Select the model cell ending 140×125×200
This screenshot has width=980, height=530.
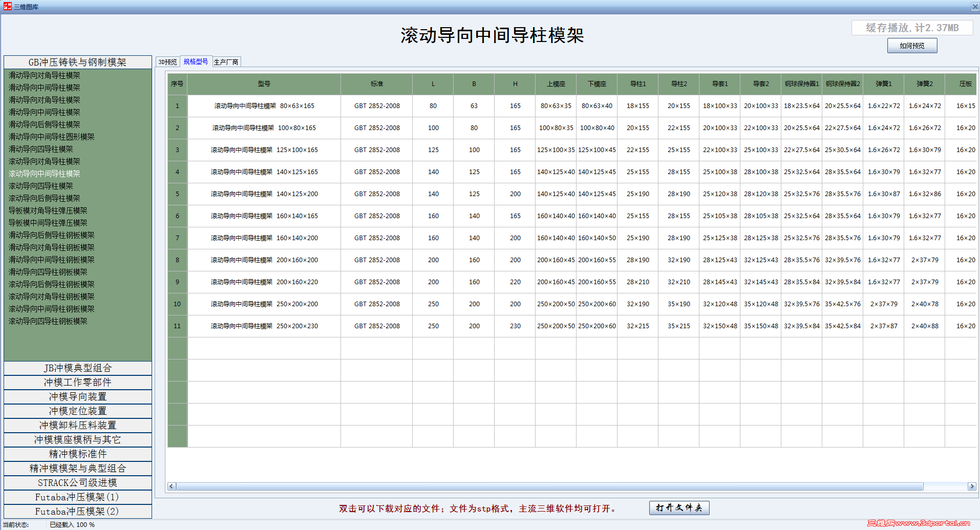[264, 194]
